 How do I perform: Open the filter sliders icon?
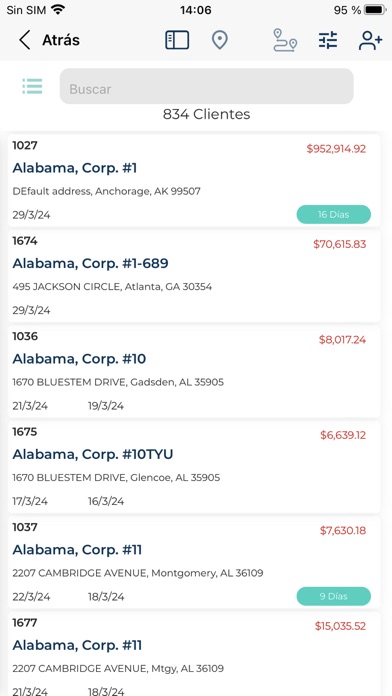coord(328,40)
